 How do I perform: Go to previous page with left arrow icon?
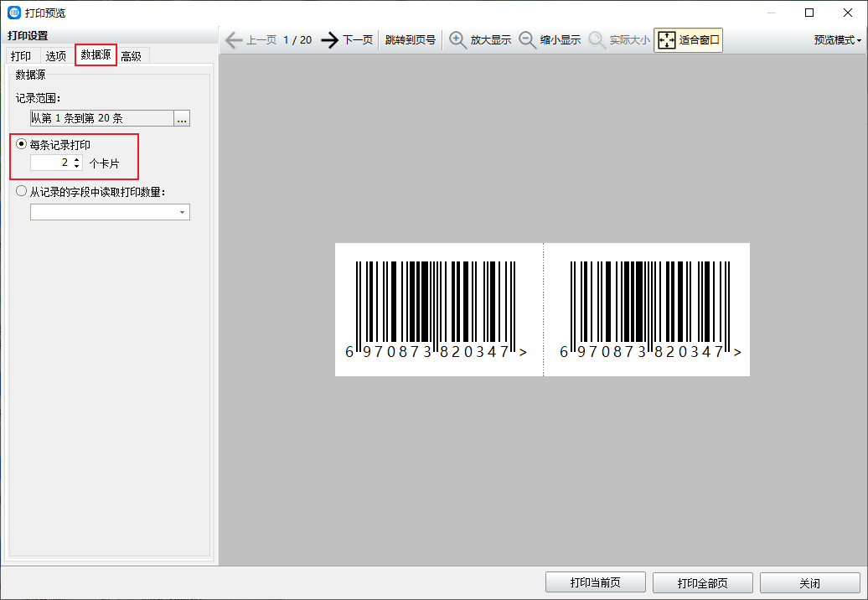coord(234,40)
